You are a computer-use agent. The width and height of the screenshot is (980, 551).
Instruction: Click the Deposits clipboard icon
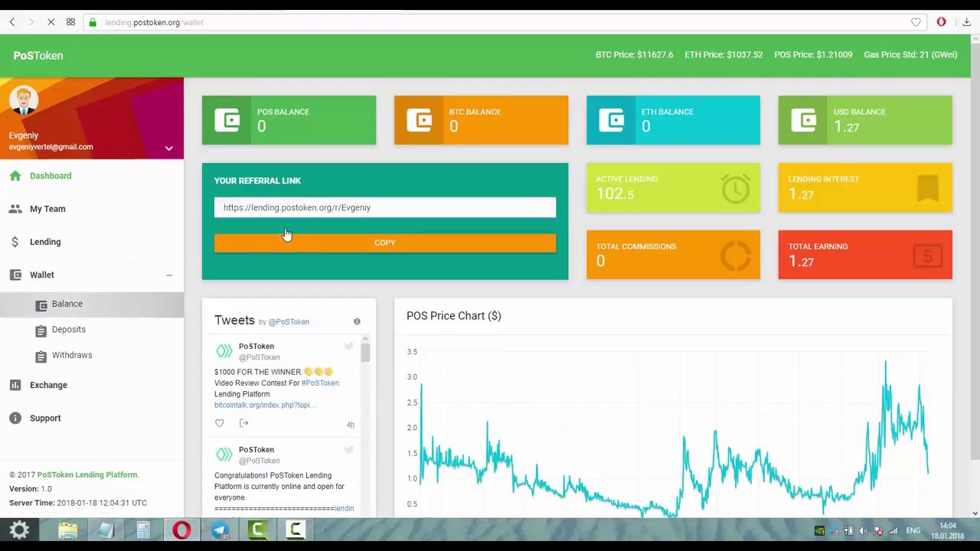[41, 330]
